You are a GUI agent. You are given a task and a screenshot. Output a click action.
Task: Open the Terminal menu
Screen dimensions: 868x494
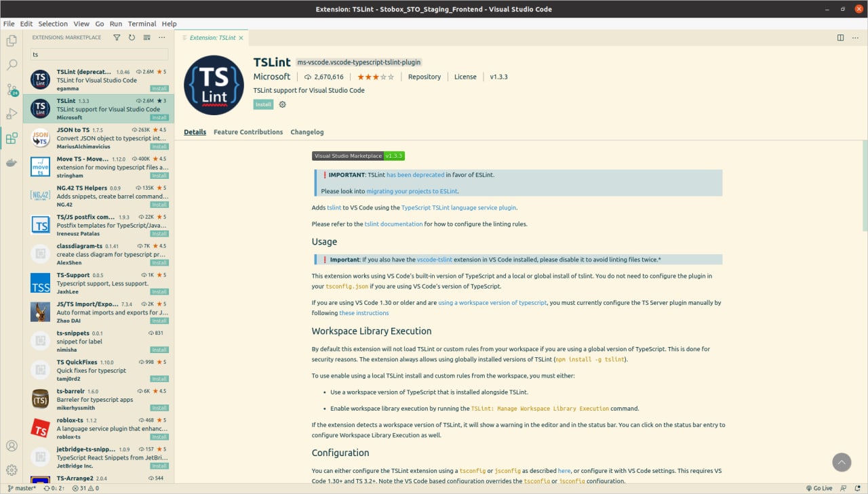pos(142,24)
